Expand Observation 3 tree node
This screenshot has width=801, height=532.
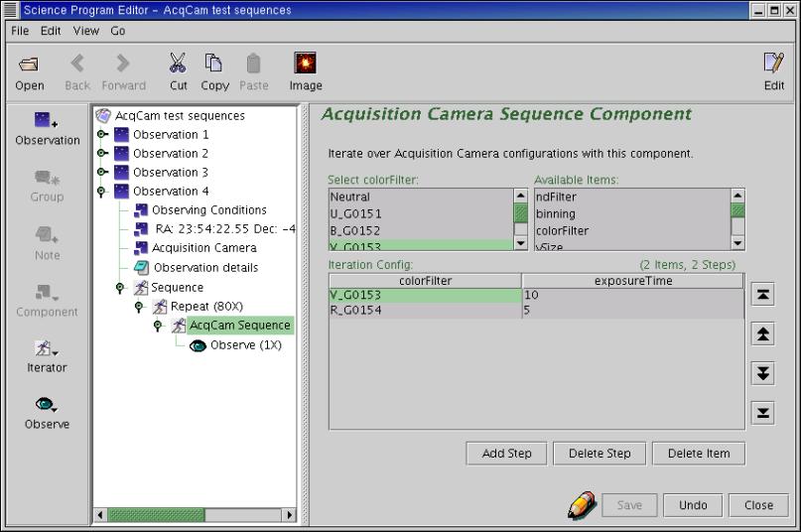tap(102, 173)
